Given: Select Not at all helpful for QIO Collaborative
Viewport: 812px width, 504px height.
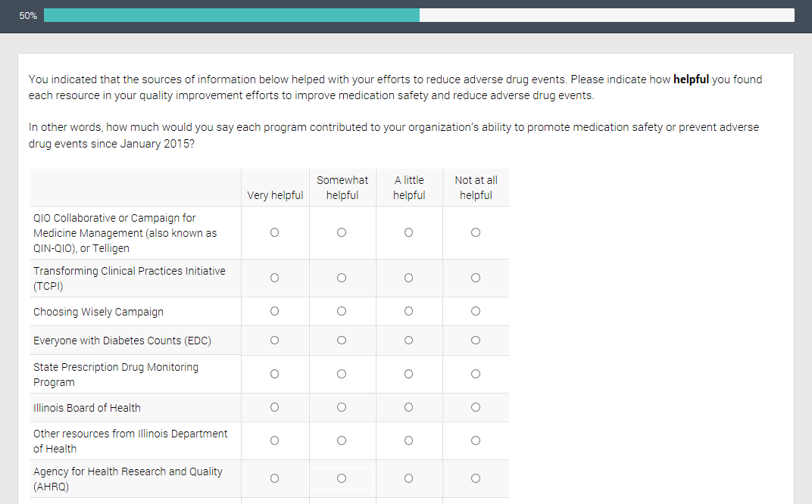Looking at the screenshot, I should (x=476, y=232).
